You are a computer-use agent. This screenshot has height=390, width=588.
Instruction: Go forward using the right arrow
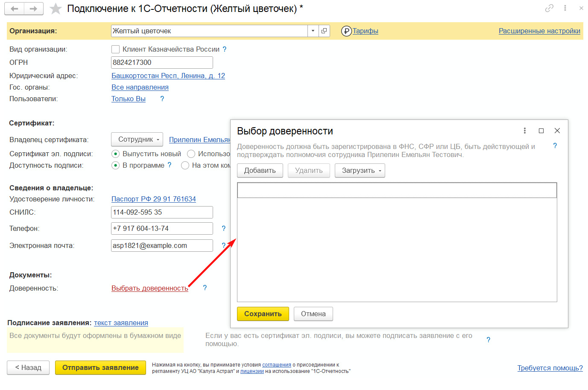tap(34, 9)
